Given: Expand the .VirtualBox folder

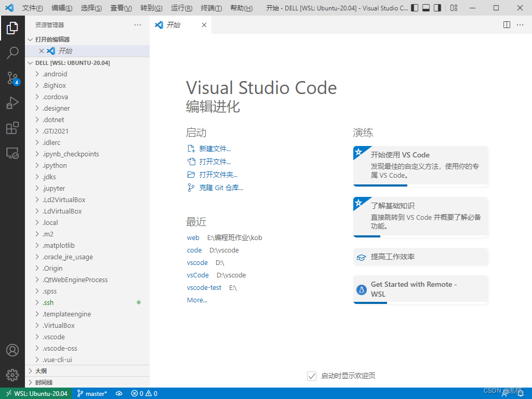Looking at the screenshot, I should pos(87,325).
